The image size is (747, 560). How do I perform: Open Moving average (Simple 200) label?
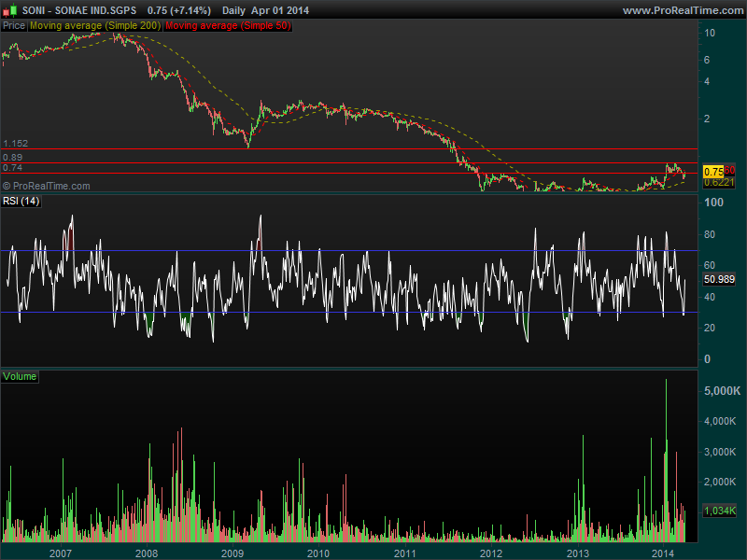pyautogui.click(x=95, y=26)
